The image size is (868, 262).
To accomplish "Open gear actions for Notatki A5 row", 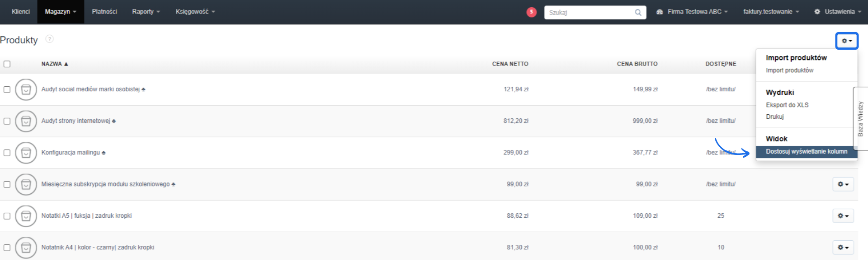I will click(843, 216).
